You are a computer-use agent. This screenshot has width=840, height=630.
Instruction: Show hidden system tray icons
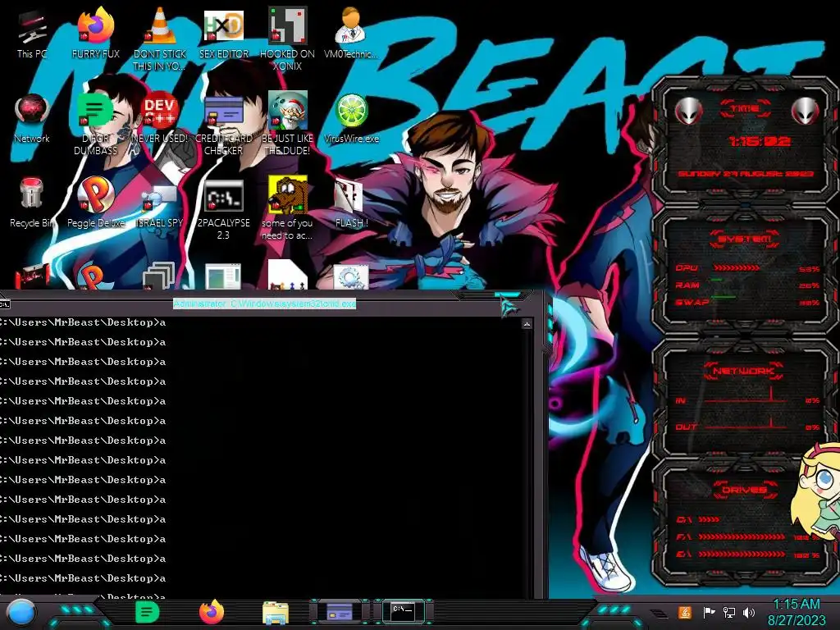click(x=660, y=613)
